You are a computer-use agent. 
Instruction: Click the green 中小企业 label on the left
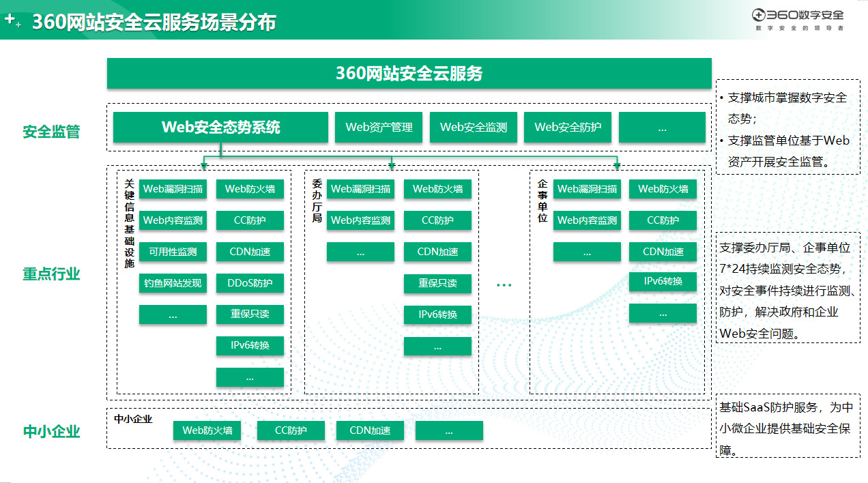click(x=51, y=432)
